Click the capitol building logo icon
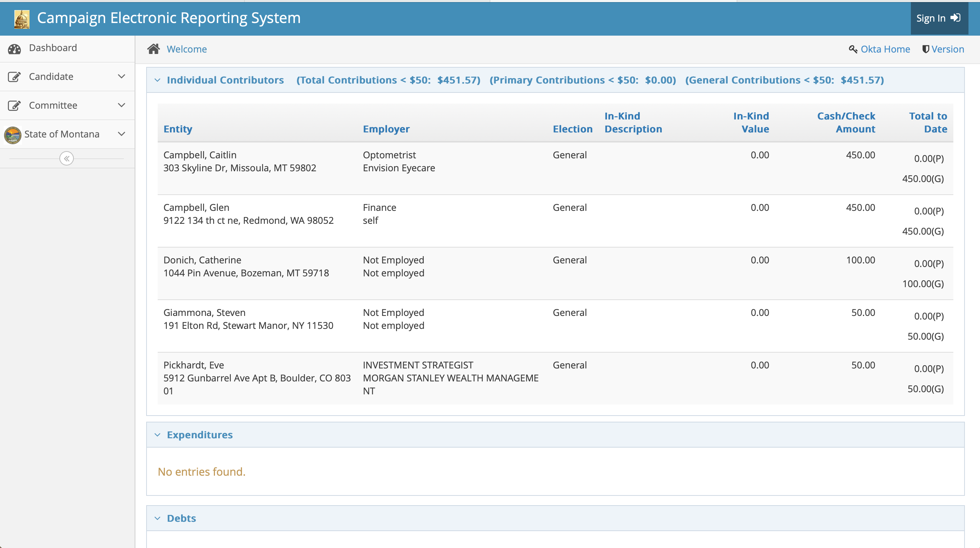The width and height of the screenshot is (980, 548). [x=22, y=19]
